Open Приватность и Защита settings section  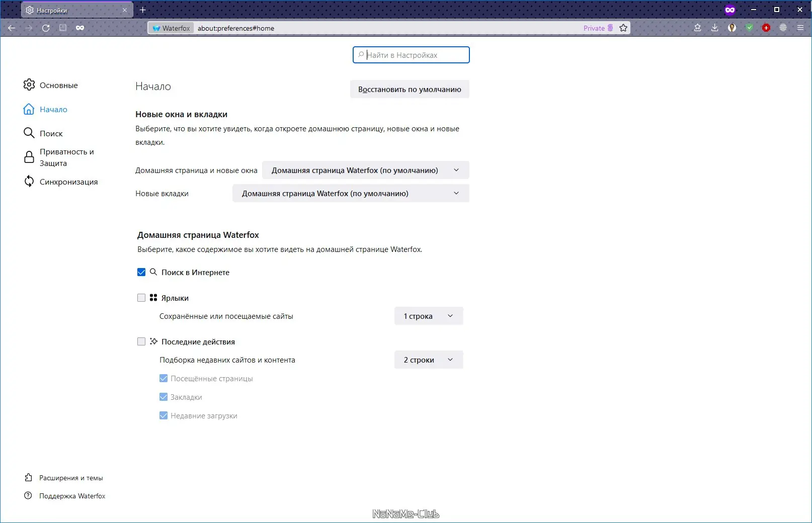click(67, 157)
